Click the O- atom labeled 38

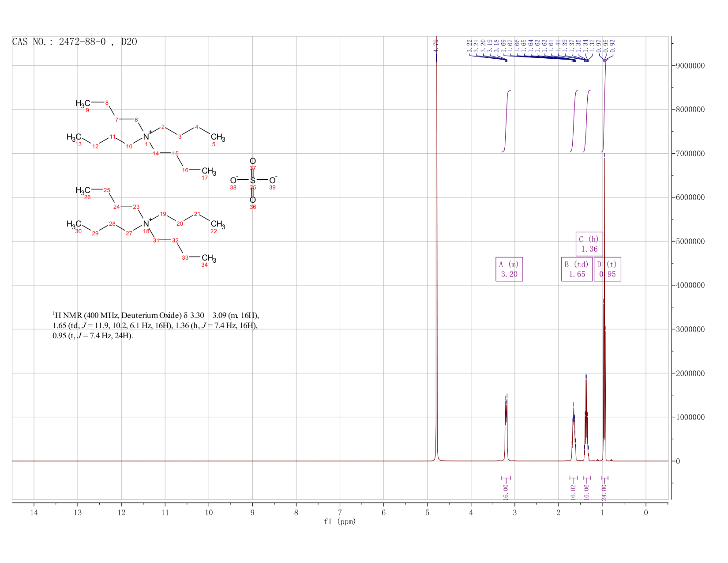[x=234, y=180]
